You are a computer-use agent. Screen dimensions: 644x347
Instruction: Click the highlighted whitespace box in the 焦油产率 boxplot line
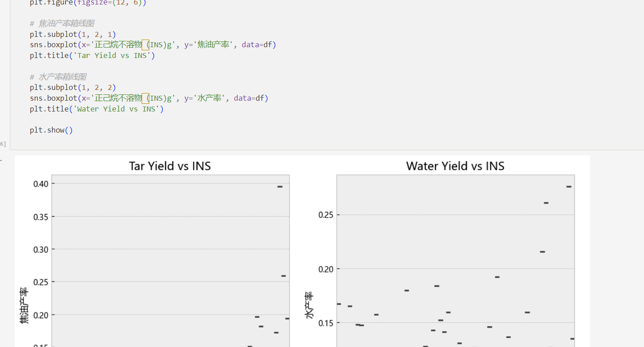click(x=145, y=45)
